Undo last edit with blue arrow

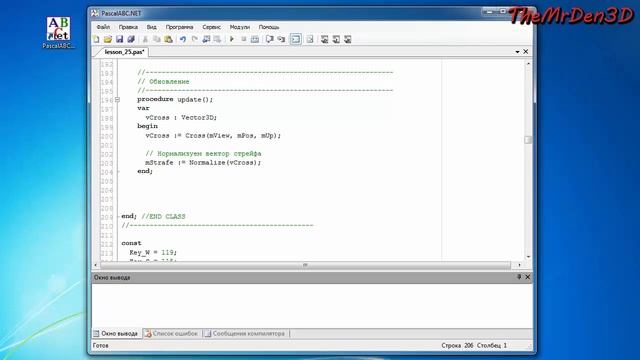(x=183, y=39)
